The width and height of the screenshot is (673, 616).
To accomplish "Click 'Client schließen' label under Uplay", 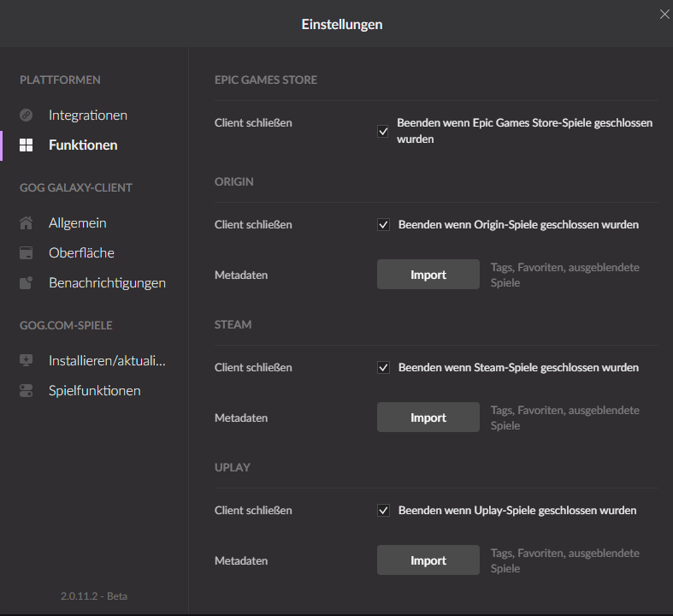I will 253,511.
